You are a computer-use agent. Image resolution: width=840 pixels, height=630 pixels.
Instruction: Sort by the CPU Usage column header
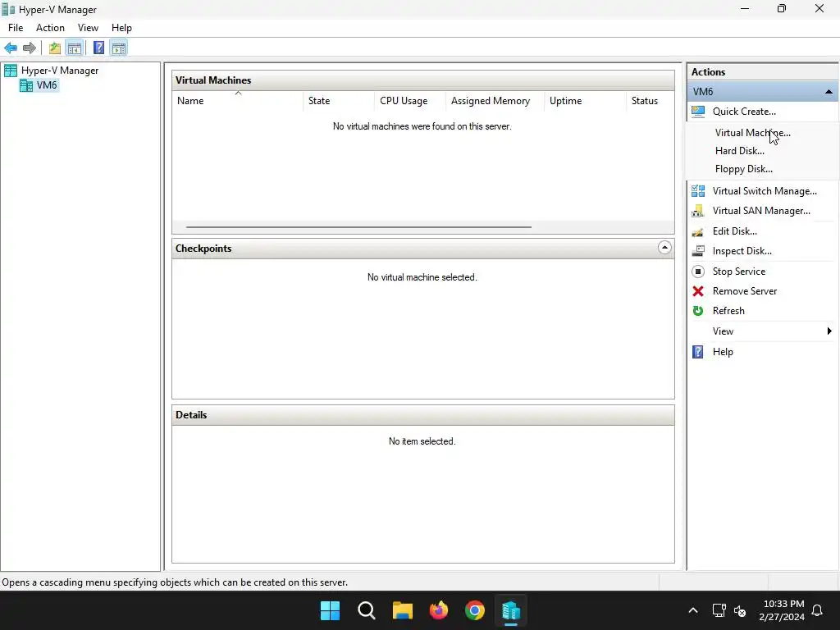[x=410, y=101]
